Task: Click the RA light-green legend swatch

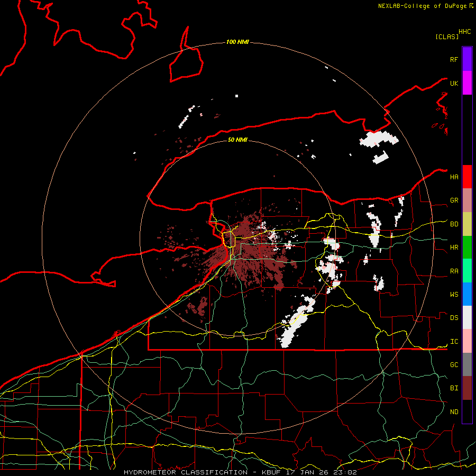Action: pos(467,271)
